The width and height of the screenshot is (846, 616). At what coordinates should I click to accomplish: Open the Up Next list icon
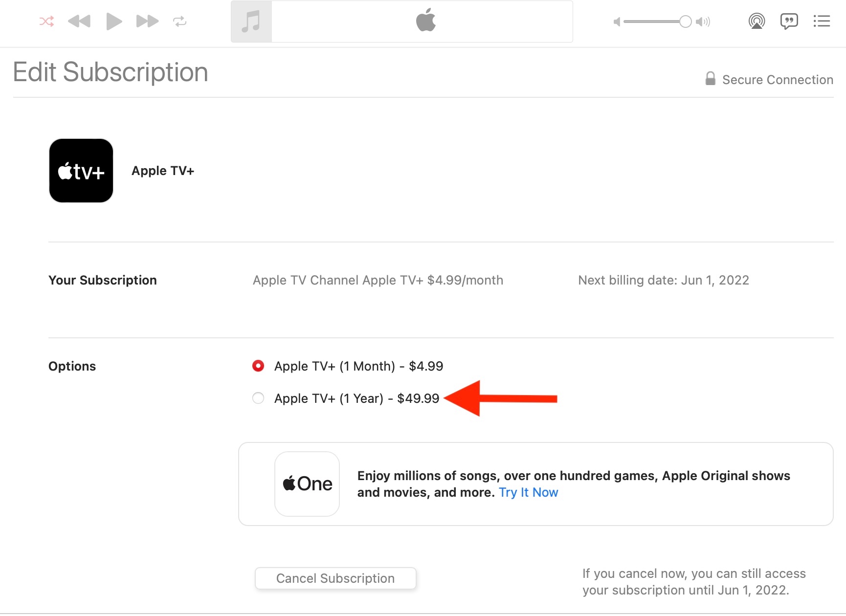coord(822,21)
